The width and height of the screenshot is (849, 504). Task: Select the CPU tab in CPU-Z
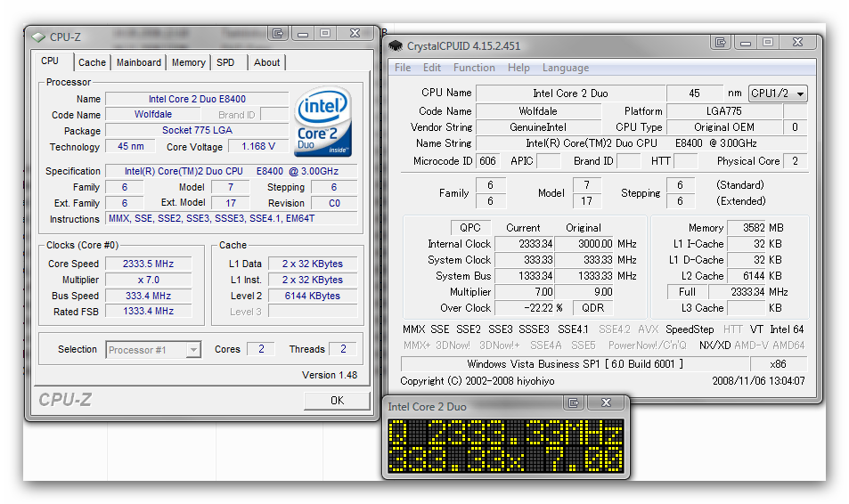point(50,61)
